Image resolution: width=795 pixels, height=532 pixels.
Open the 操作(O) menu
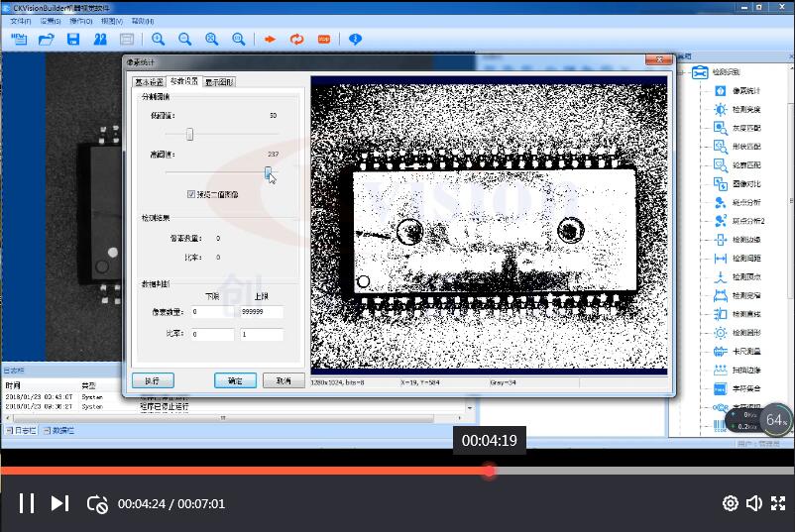81,21
